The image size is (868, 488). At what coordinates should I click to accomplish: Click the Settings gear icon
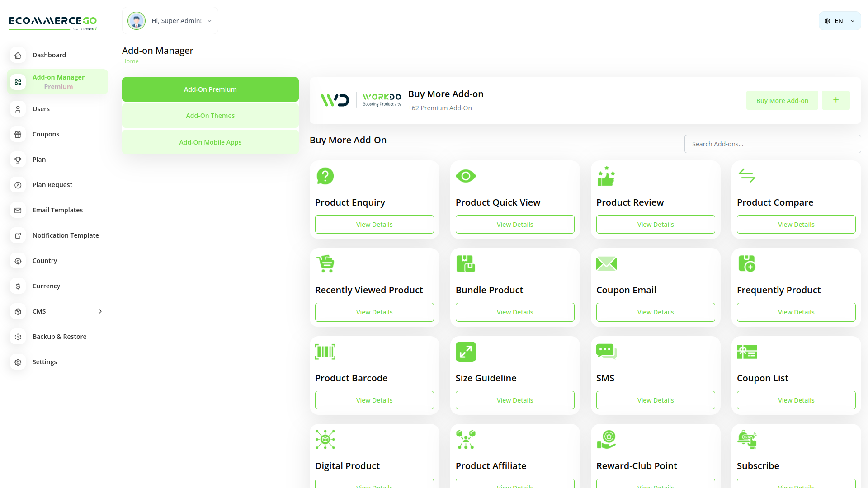click(18, 362)
